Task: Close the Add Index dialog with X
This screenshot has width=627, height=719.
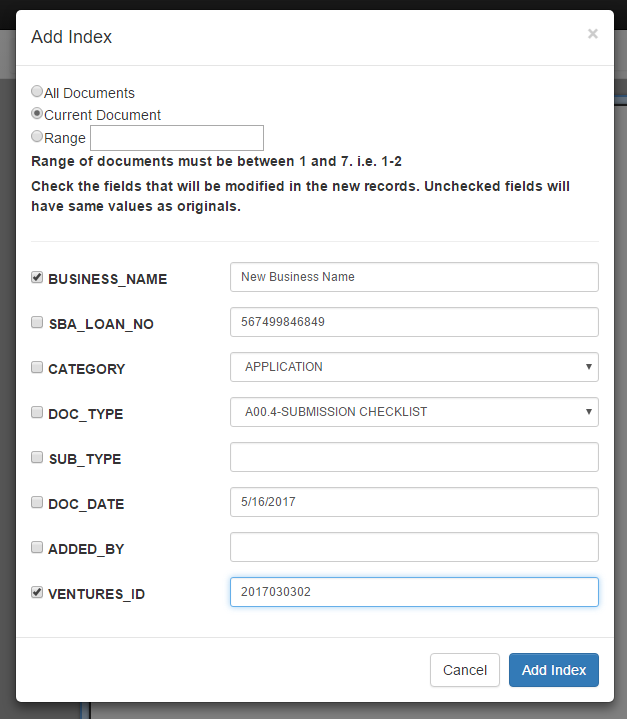Action: [593, 34]
